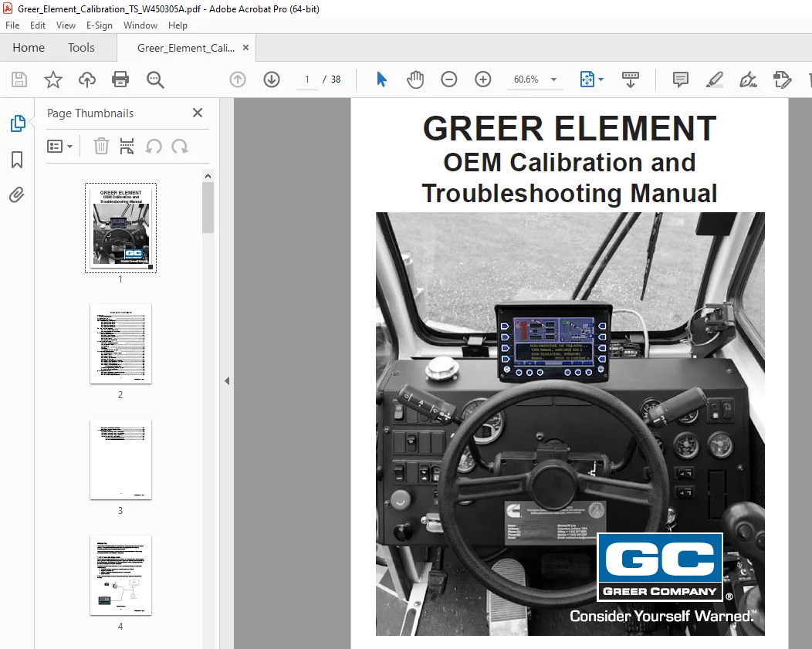The height and width of the screenshot is (649, 812).
Task: Select the Highlight text pen tool
Action: coord(715,79)
